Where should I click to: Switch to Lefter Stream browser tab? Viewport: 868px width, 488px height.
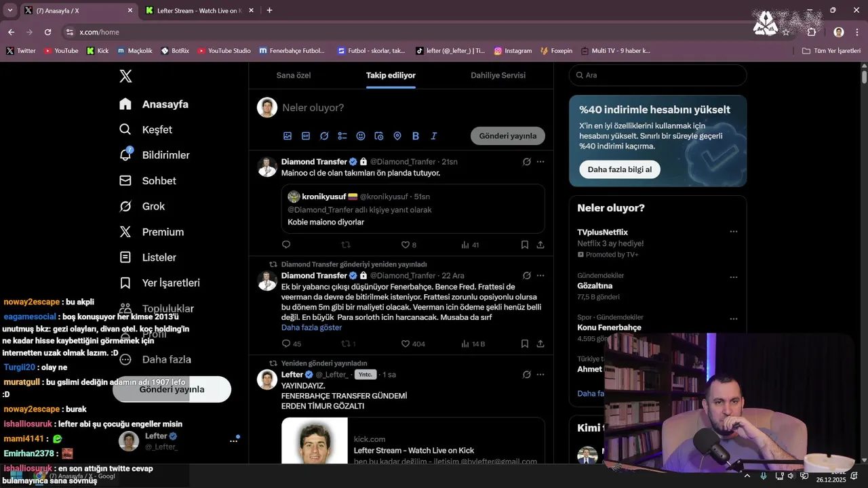tap(199, 11)
